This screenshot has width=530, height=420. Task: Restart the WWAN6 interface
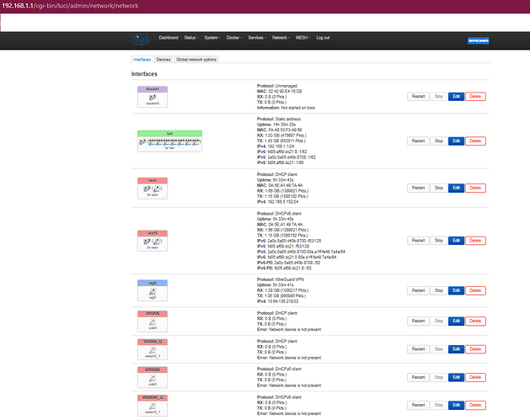pyautogui.click(x=418, y=377)
